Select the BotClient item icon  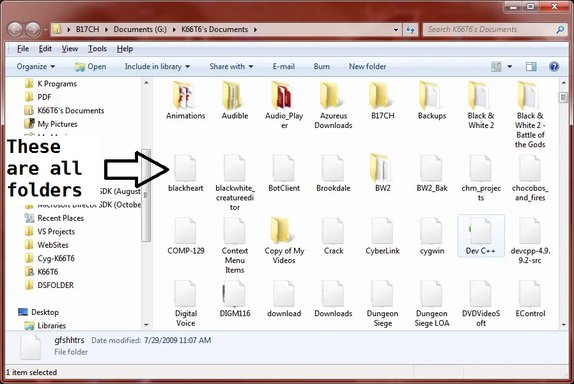284,168
